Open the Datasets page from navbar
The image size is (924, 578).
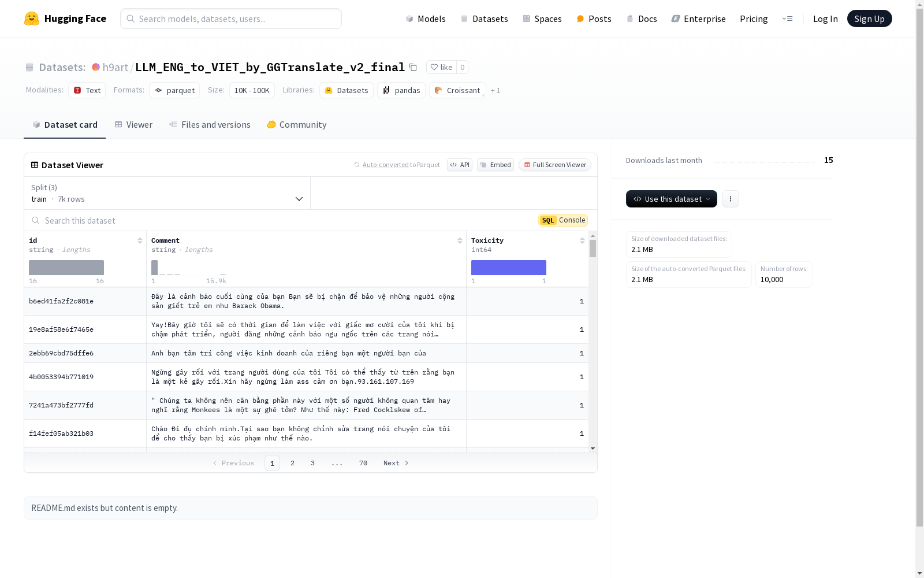click(484, 18)
